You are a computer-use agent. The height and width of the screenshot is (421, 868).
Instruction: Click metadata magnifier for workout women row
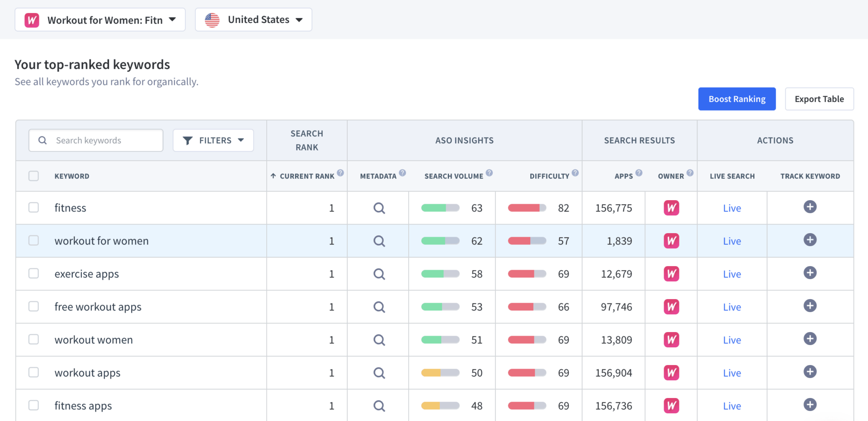click(x=379, y=340)
